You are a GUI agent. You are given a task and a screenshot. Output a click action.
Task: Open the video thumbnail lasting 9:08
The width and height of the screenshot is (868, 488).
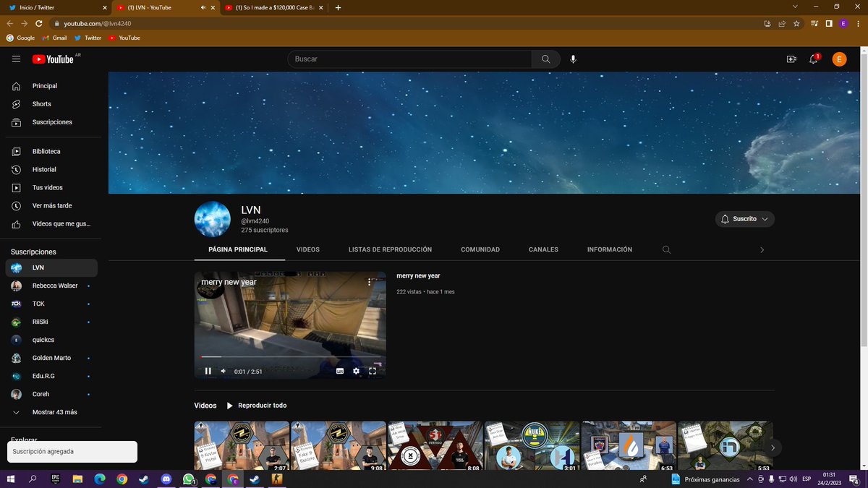click(x=339, y=445)
